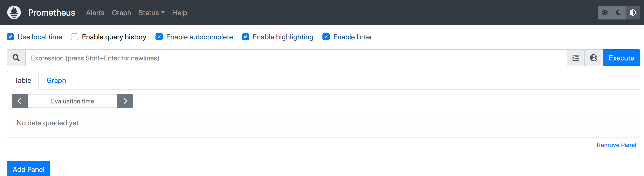This screenshot has height=176, width=644.
Task: Enable query history checkbox
Action: (x=75, y=37)
